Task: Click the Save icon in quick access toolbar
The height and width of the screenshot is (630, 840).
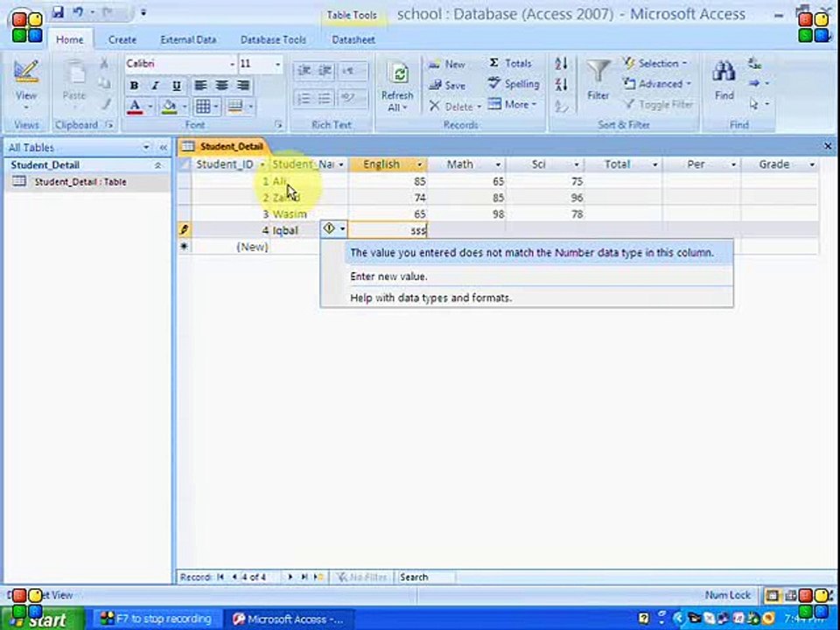Action: click(58, 11)
